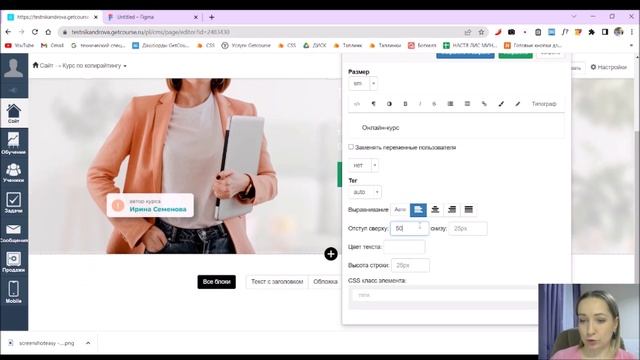Open the Тег auto dropdown
640x360 pixels.
pyautogui.click(x=365, y=192)
